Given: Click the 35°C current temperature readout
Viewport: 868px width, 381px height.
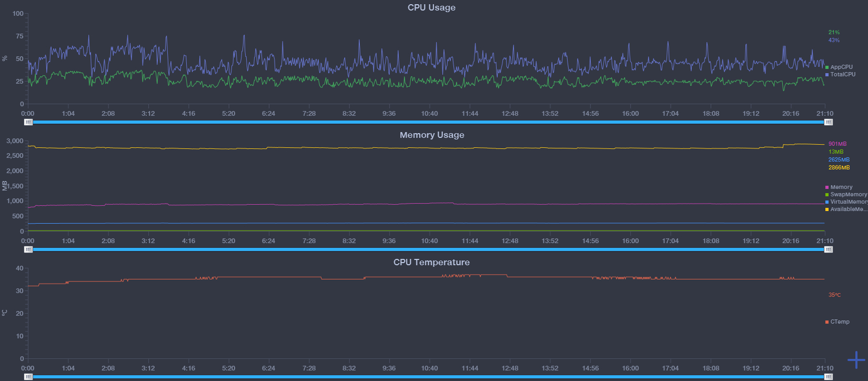Looking at the screenshot, I should (x=834, y=295).
